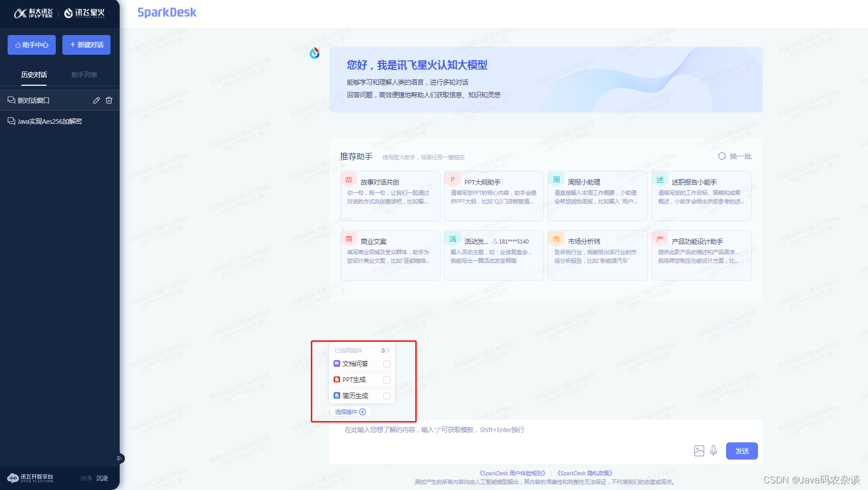
Task: Open the 周报小助理 assistant card
Action: point(598,196)
